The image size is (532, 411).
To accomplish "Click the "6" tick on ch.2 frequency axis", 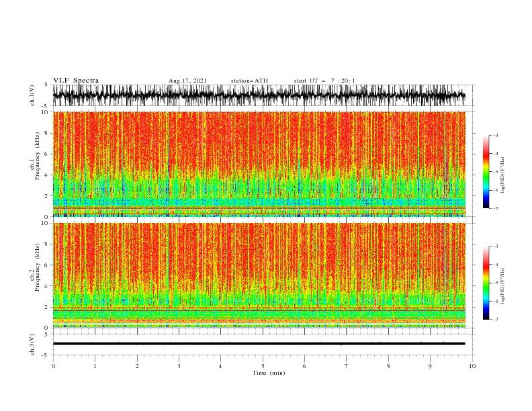I will 46,265.
